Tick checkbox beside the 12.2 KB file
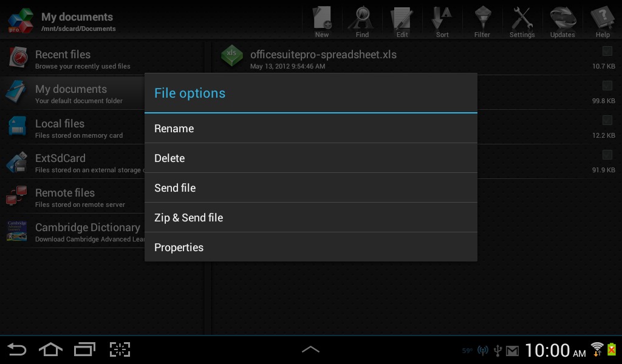 click(x=607, y=120)
